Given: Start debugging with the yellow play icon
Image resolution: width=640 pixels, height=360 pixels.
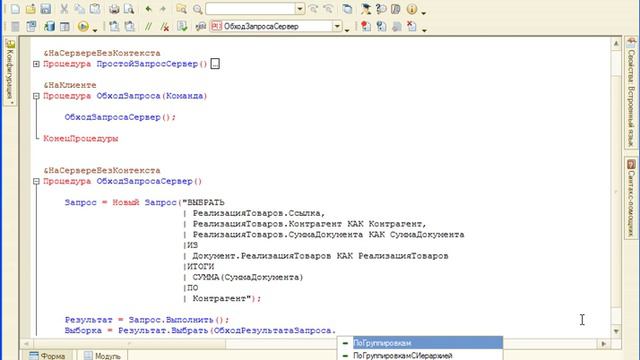Looking at the screenshot, I should (x=83, y=27).
